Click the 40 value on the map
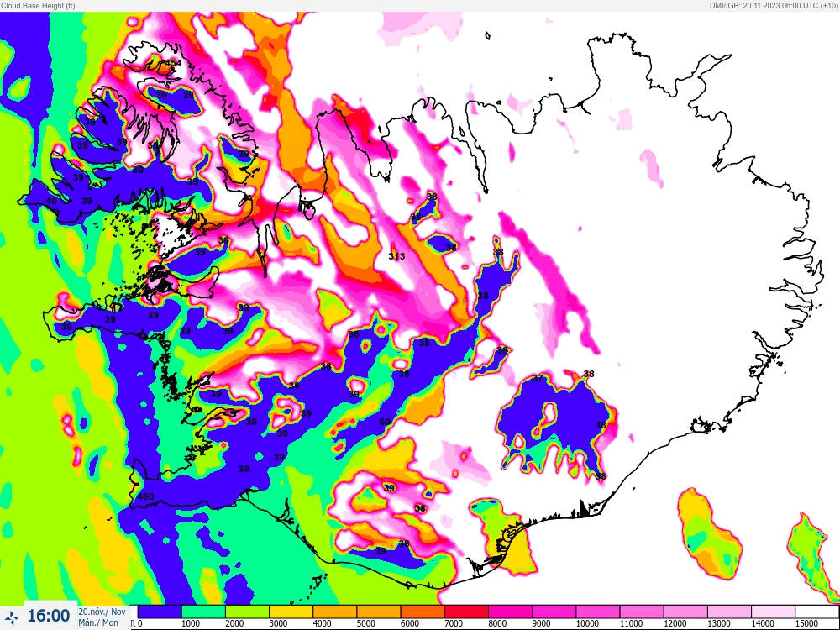Screen dimensions: 840x630 (x=51, y=201)
